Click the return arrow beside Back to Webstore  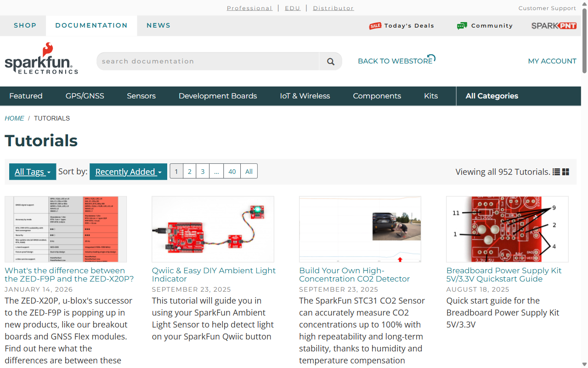click(x=431, y=58)
